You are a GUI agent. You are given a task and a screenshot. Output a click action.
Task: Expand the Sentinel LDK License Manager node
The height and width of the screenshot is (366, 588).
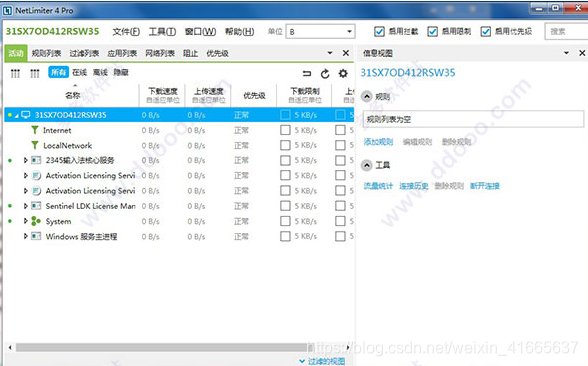pyautogui.click(x=26, y=206)
